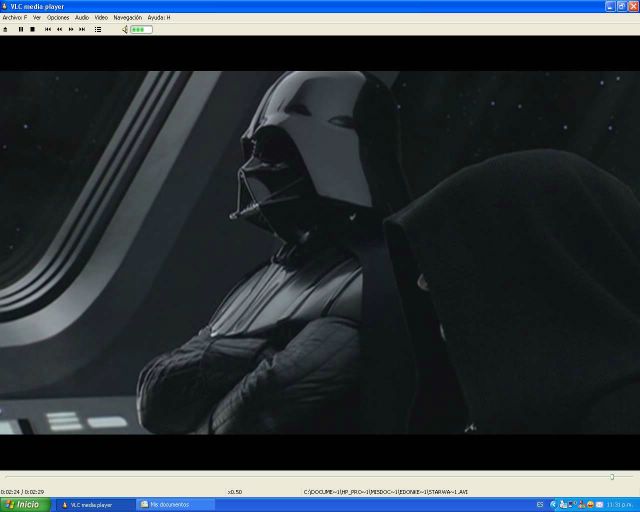Screen dimensions: 640x512
Task: Click the taskbar clock showing 11:31 p.m.
Action: pyautogui.click(x=619, y=505)
